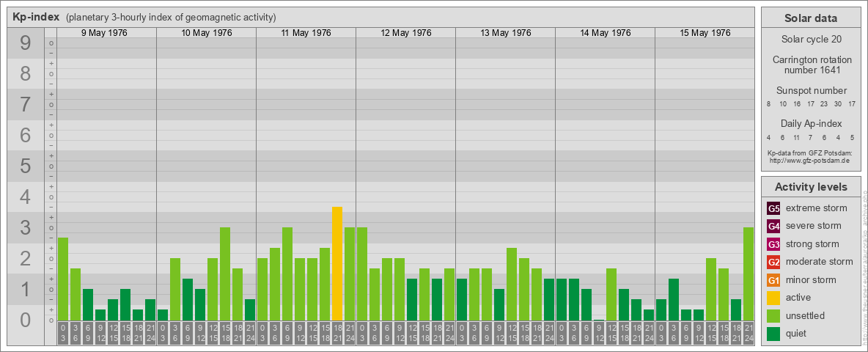
Task: Click sunspot number value 30
Action: (x=838, y=105)
